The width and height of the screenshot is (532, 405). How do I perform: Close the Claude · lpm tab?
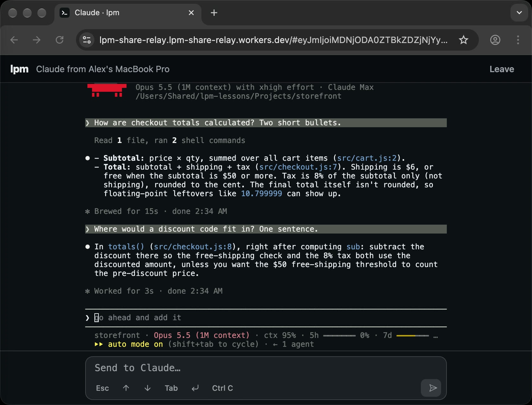click(x=191, y=13)
